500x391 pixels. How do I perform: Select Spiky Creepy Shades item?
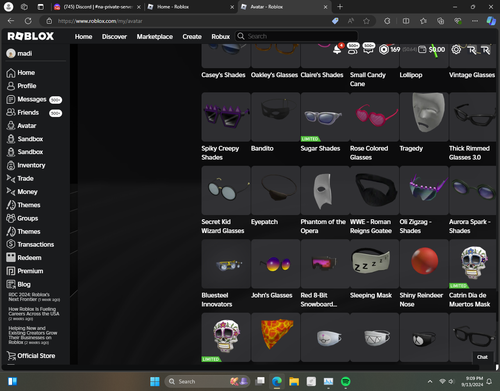click(226, 117)
